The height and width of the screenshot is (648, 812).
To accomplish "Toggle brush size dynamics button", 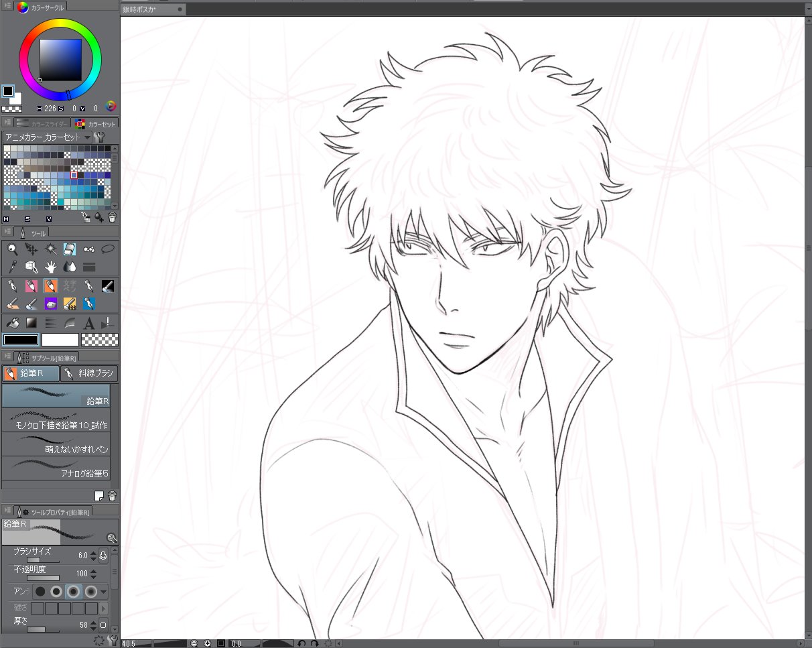I will tap(103, 556).
